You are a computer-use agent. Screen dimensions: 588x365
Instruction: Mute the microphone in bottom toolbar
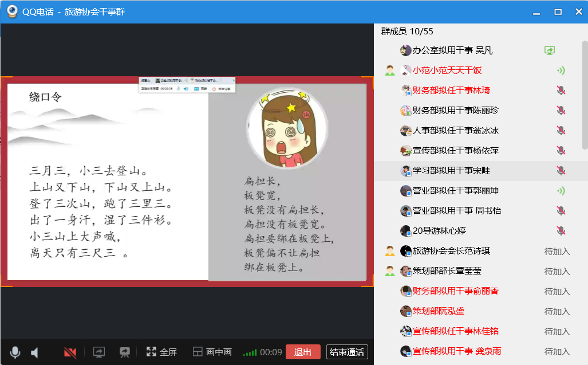click(15, 352)
